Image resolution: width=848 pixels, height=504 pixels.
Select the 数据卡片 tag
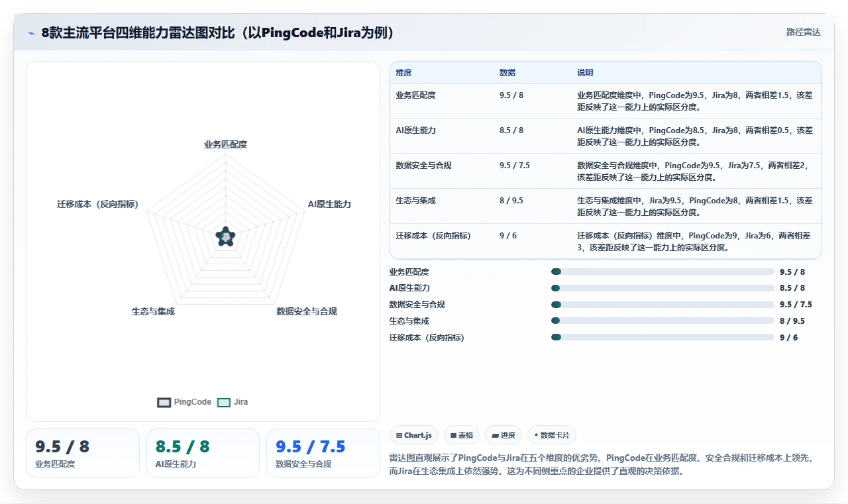[x=552, y=435]
